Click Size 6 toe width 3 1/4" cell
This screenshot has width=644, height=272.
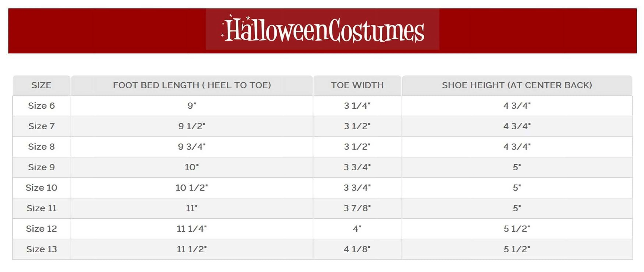point(357,106)
